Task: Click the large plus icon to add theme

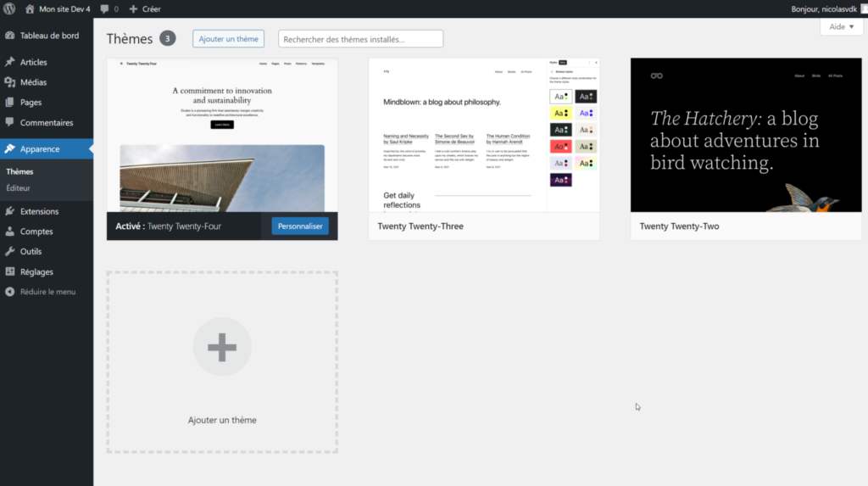Action: 222,347
